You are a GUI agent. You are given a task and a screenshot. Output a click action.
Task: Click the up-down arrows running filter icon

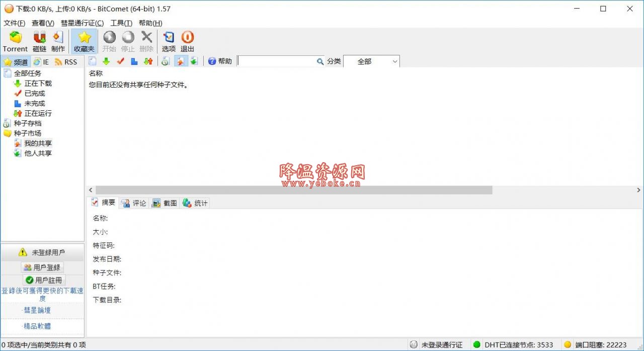(148, 61)
